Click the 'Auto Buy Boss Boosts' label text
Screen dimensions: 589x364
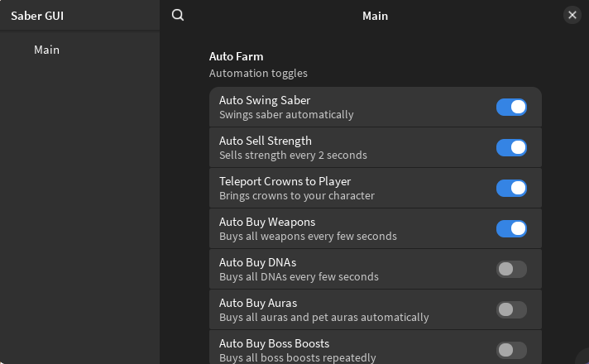coord(274,343)
